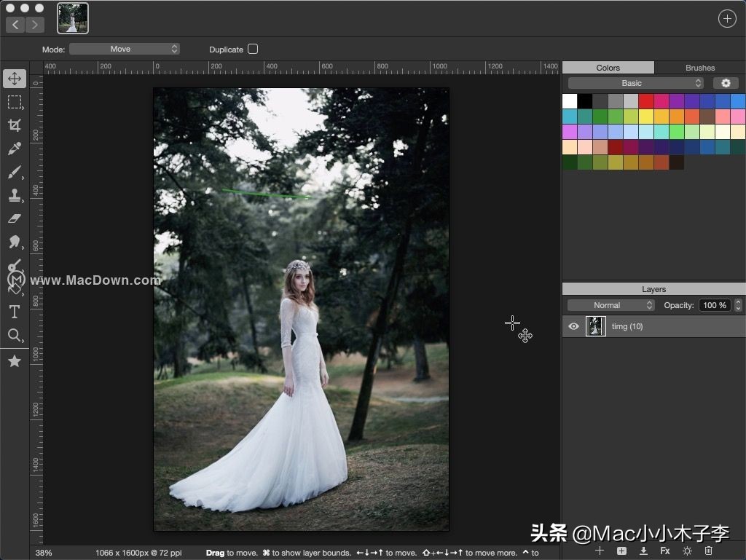Open the Normal blending mode dropdown

(x=610, y=304)
